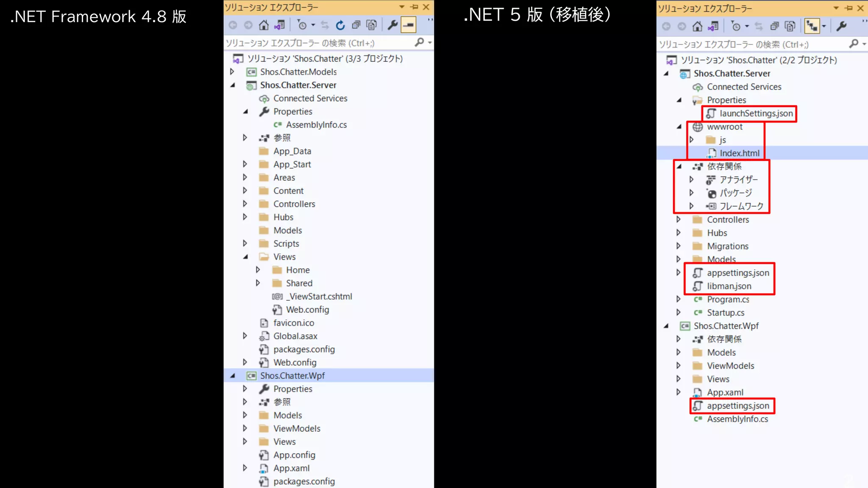This screenshot has height=488, width=868.
Task: Refresh the left Solution Explorer with blue arrow icon
Action: [340, 25]
